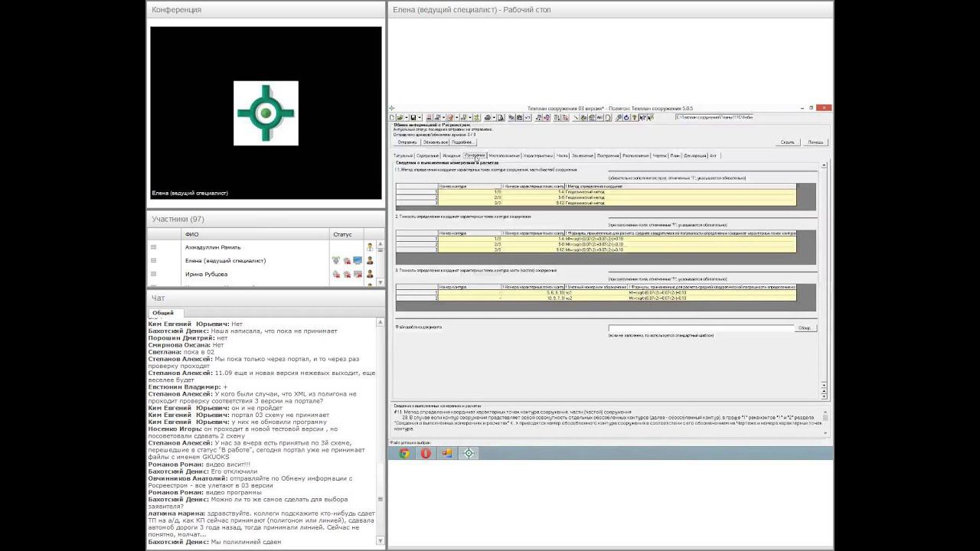Click the PowerPoint taskbar icon
This screenshot has width=980, height=551.
coord(447,453)
